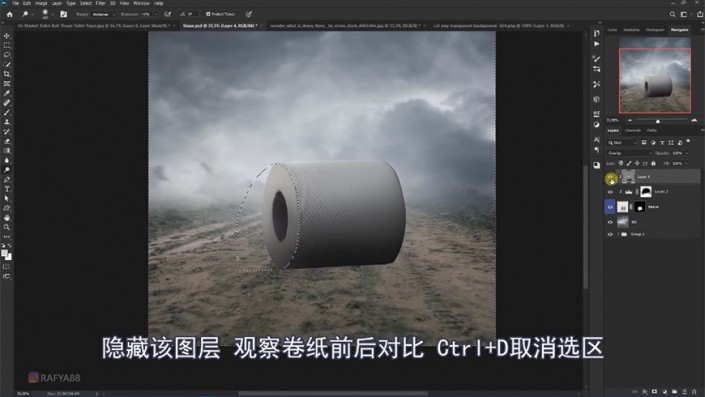Screen dimensions: 705x397
Task: Select the Dodge tool in toolbox
Action: [x=7, y=170]
